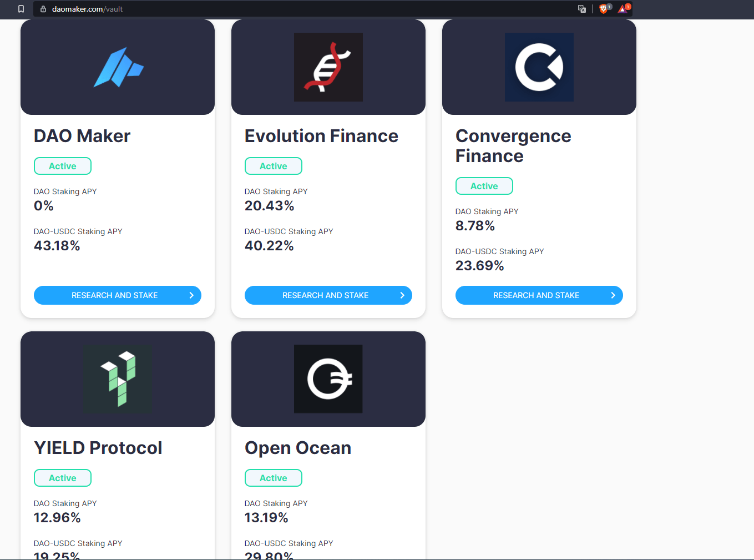Click the Open Ocean logo image
This screenshot has width=754, height=560.
(x=328, y=379)
